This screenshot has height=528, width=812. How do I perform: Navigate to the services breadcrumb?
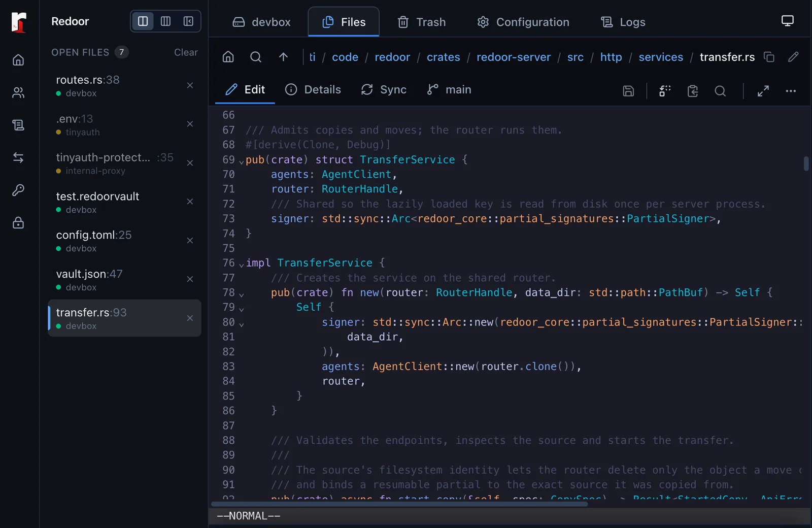(660, 57)
